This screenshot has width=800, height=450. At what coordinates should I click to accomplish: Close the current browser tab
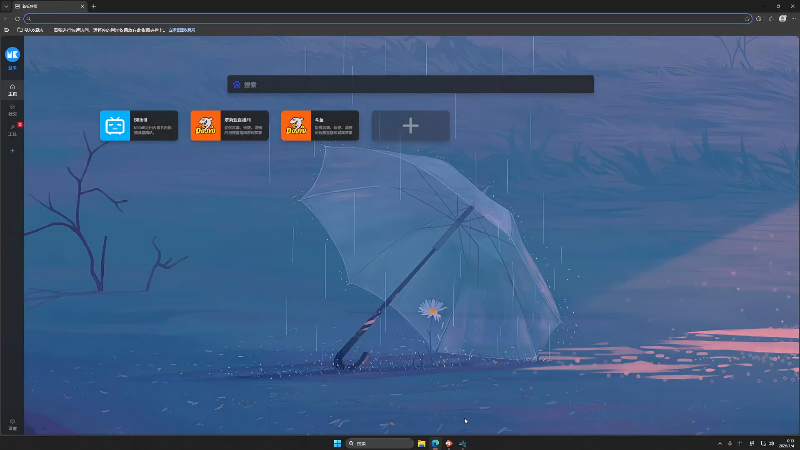82,6
